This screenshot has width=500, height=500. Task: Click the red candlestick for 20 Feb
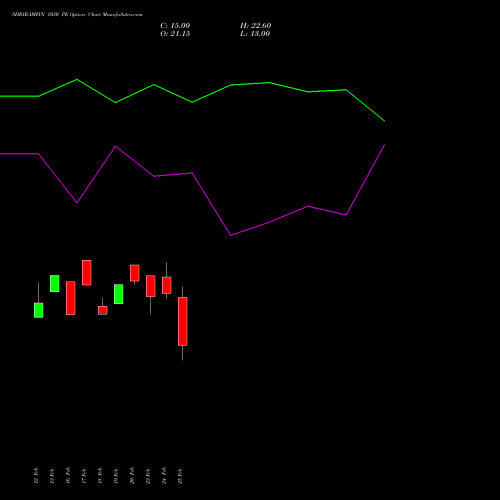135,273
